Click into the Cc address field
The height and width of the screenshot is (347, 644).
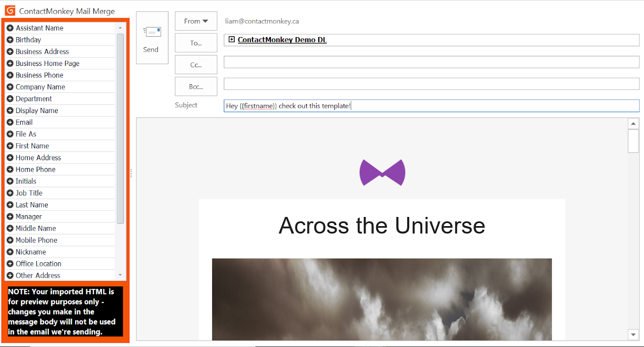[432, 62]
